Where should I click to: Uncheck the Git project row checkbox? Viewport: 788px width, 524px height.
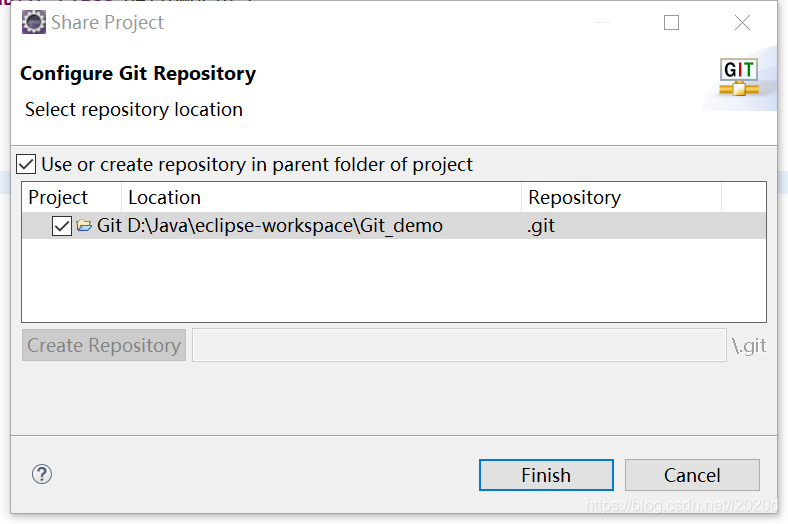pos(62,226)
